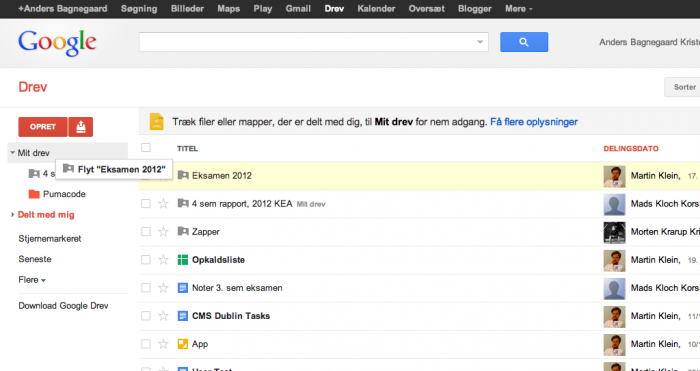This screenshot has height=371, width=700.
Task: Open the Mere dropdown in top bar
Action: point(519,8)
